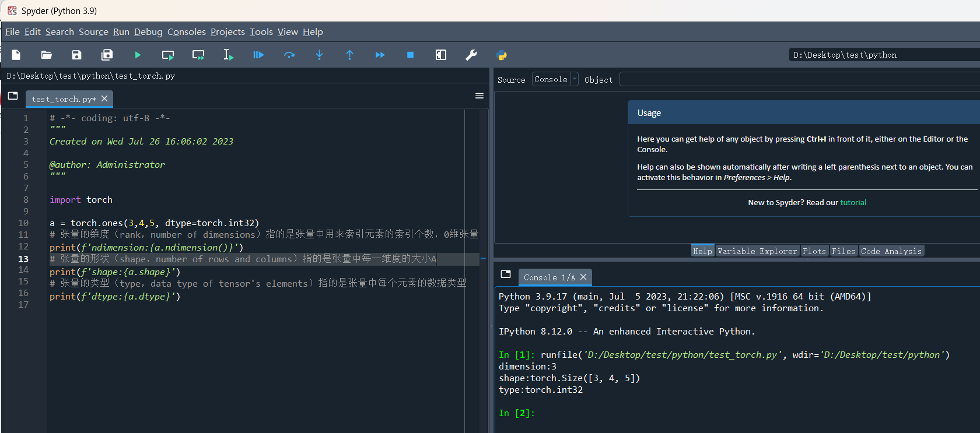Screen dimensions: 980x433
Task: Browse console tabs icon in IPython pane
Action: 506,274
